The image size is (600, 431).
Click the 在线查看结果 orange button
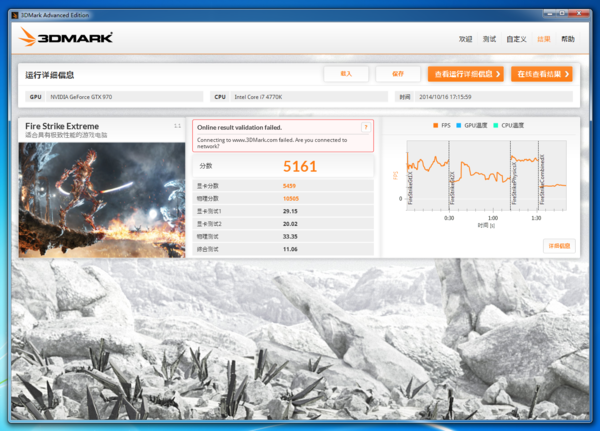[541, 74]
